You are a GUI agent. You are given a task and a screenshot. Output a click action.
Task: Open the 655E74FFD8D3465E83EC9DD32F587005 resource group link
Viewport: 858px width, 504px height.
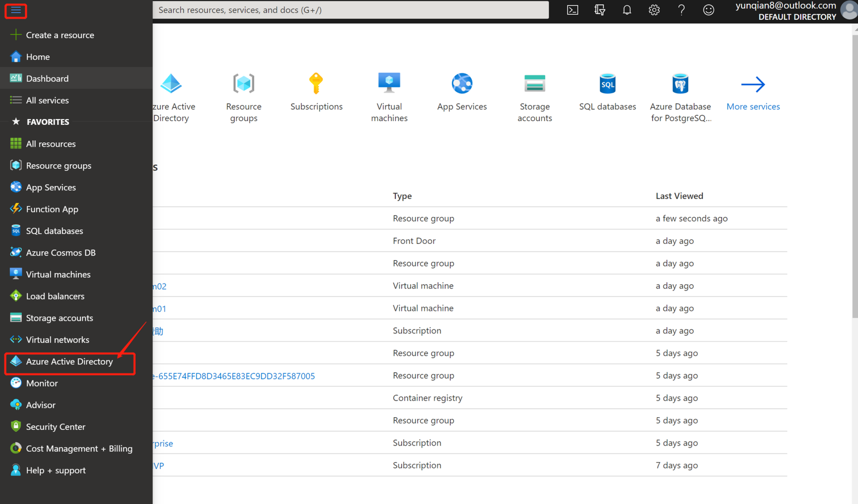tap(234, 376)
